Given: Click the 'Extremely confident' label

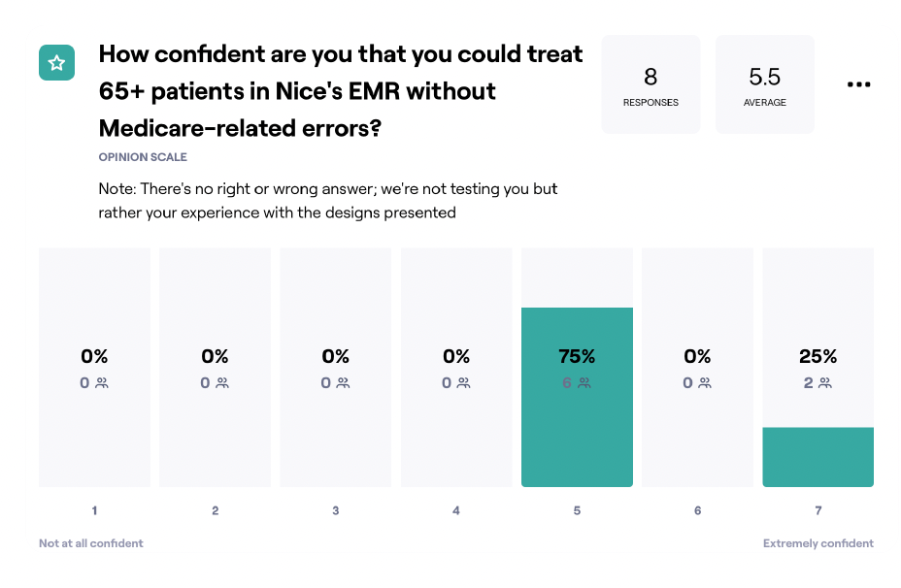Looking at the screenshot, I should 818,543.
